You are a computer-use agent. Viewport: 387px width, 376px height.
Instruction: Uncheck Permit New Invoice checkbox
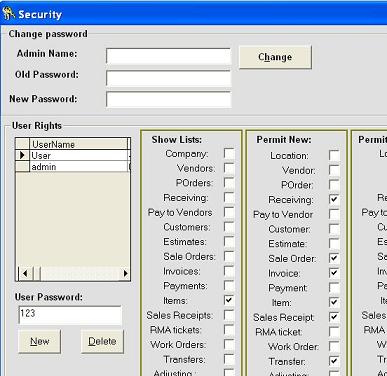click(334, 273)
